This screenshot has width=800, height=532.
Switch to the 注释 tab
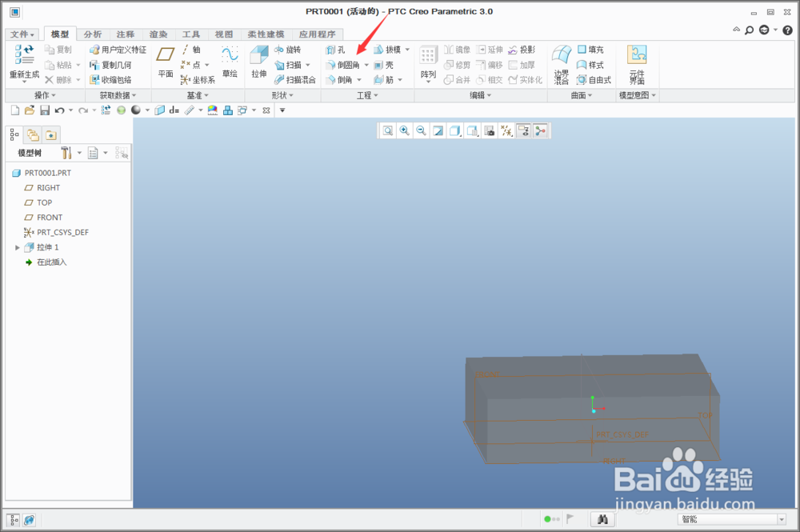point(125,34)
